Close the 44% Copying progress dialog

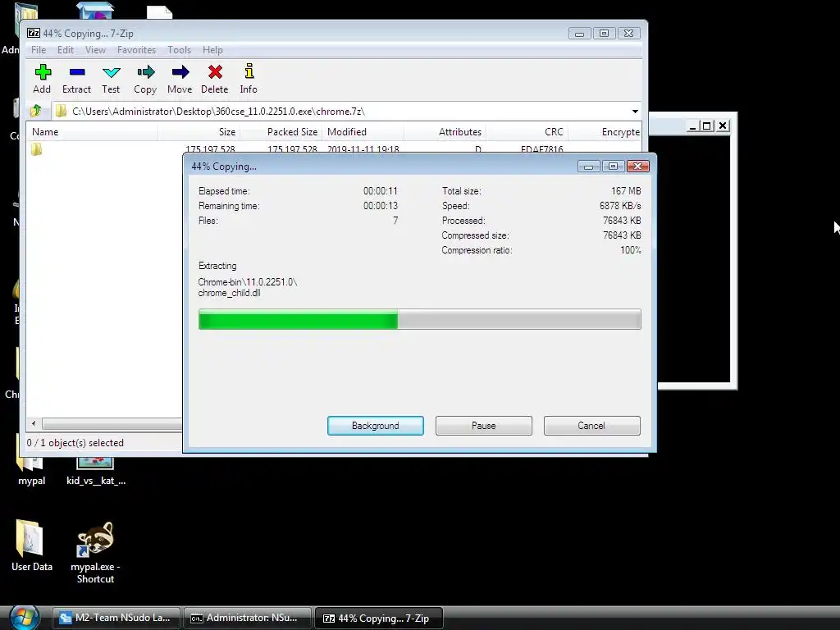click(x=638, y=166)
